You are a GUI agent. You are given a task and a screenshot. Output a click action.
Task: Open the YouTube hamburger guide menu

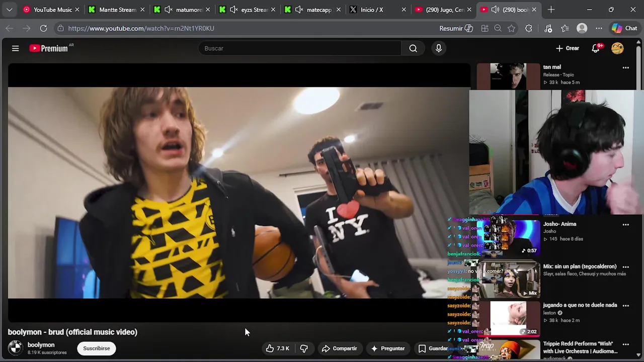click(x=16, y=48)
